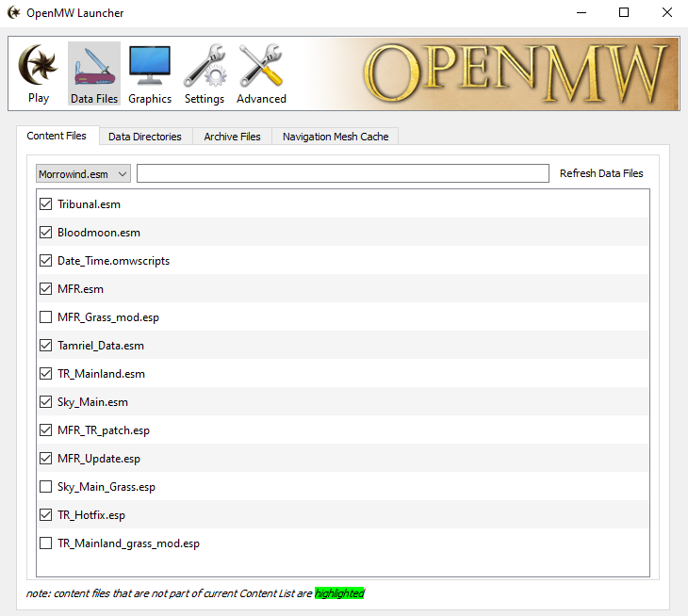Focus the content file search field
This screenshot has height=616, width=688.
343,173
